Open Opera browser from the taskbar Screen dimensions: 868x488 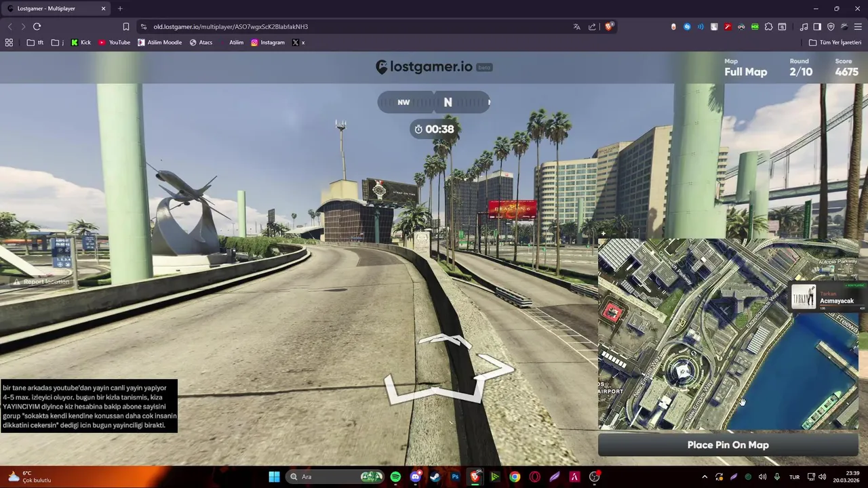pyautogui.click(x=534, y=476)
